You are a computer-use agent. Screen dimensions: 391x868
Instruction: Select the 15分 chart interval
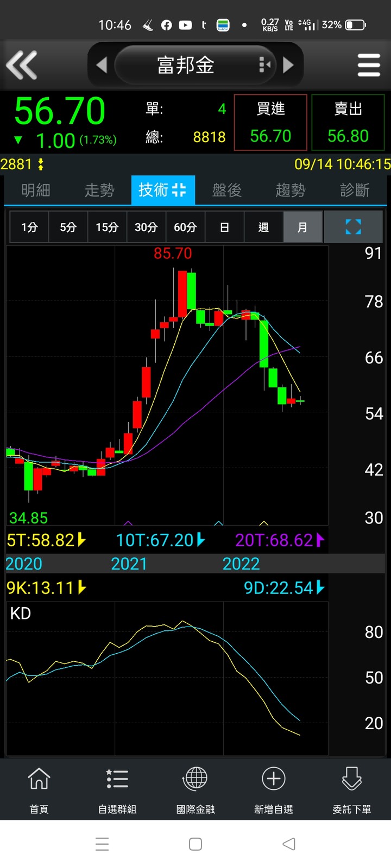(107, 227)
